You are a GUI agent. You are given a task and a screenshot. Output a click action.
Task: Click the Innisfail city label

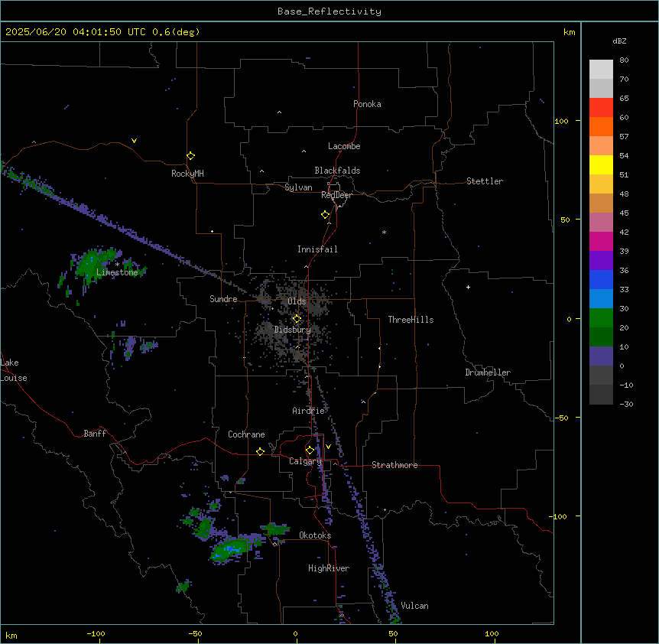tap(317, 249)
